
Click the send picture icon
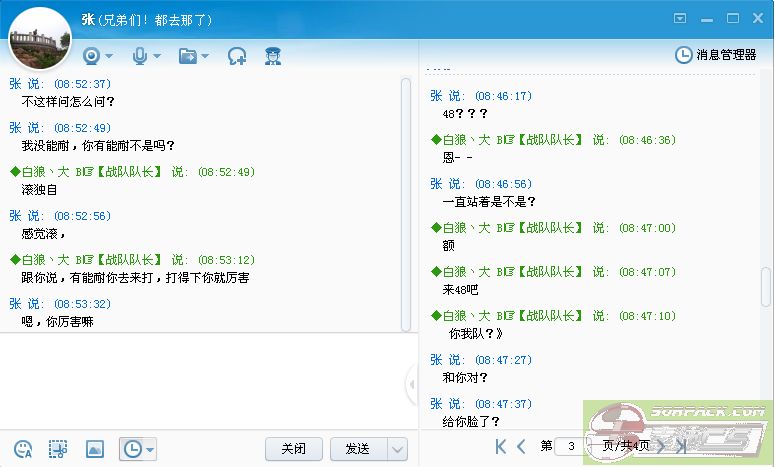click(95, 449)
